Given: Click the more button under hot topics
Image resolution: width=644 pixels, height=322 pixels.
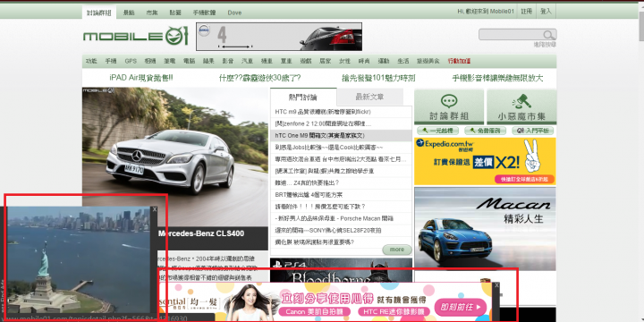Looking at the screenshot, I should [397, 250].
